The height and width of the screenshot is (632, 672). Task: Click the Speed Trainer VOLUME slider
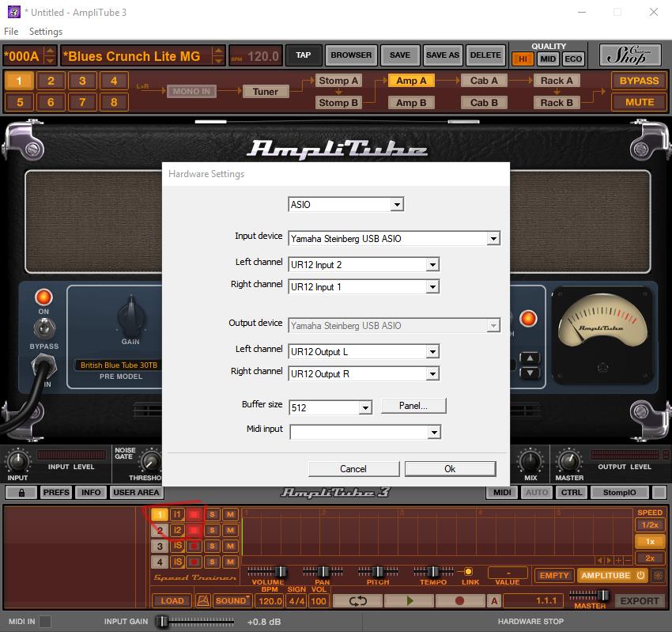click(x=281, y=572)
